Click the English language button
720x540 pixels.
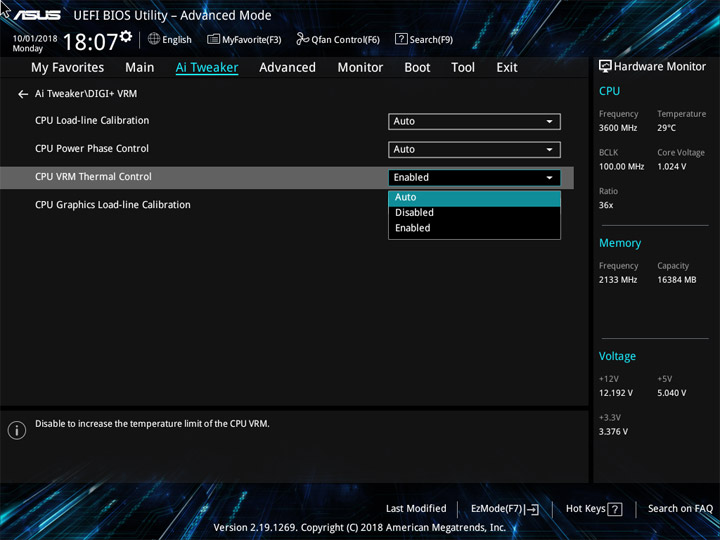(x=177, y=40)
